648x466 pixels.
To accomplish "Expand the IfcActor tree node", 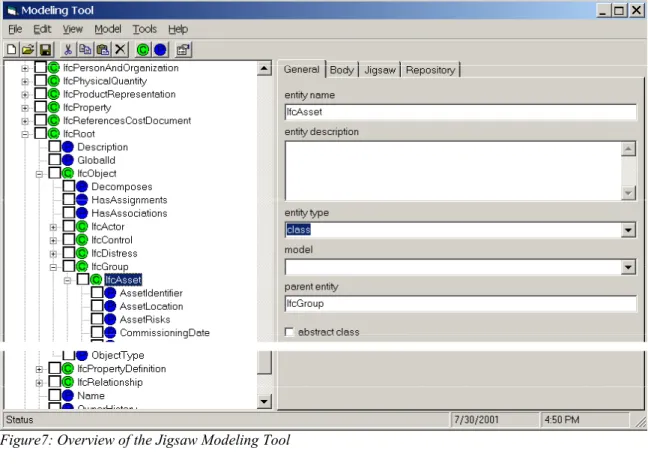I will click(53, 227).
